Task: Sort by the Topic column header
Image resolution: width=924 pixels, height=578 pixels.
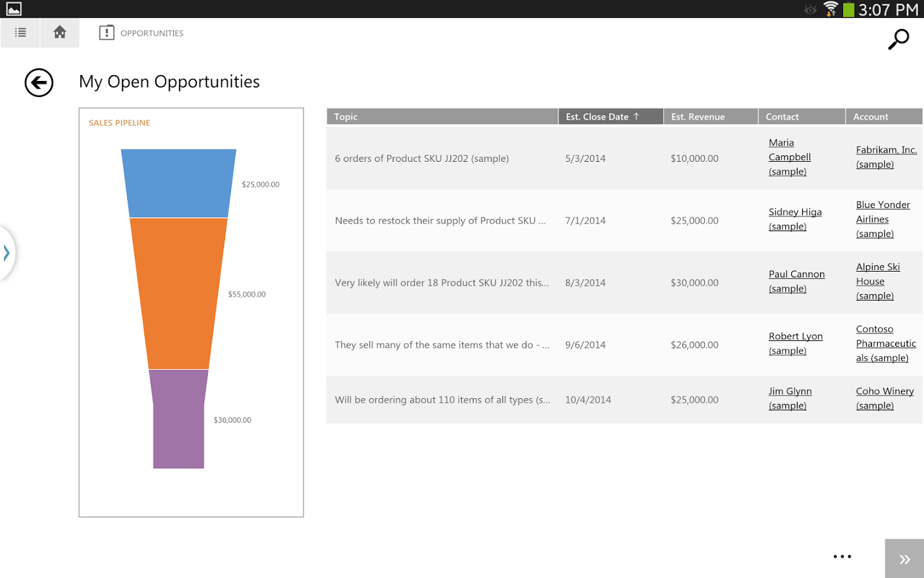Action: pos(441,117)
